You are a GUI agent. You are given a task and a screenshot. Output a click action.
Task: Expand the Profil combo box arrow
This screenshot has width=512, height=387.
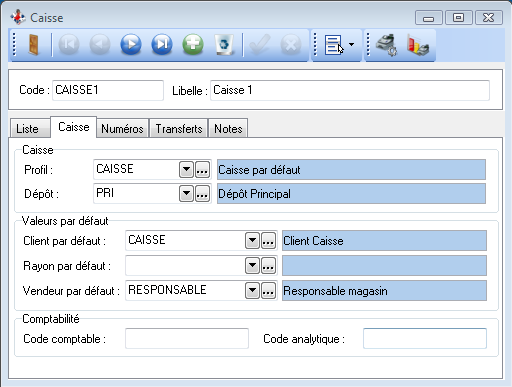[x=186, y=170]
